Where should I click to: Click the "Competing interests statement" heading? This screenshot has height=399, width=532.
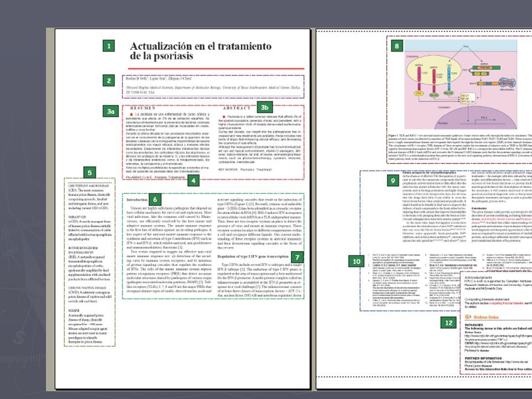[487, 299]
